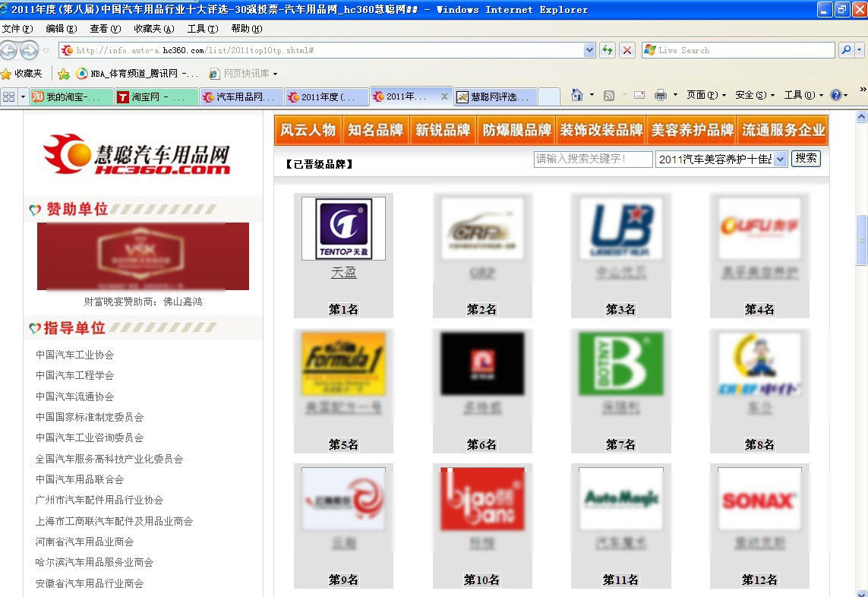Select the 美容养护品牌 category tab
Viewport: 868px width, 597px height.
(692, 130)
